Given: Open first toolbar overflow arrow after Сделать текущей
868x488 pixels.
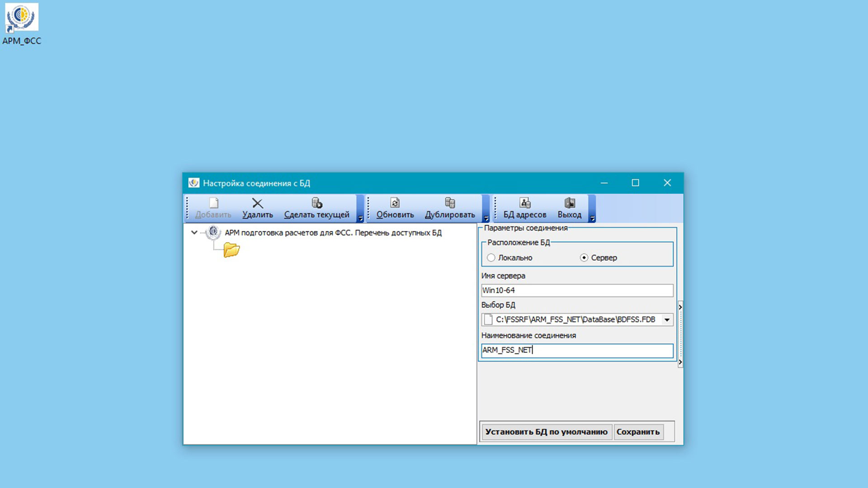Looking at the screenshot, I should tap(360, 218).
